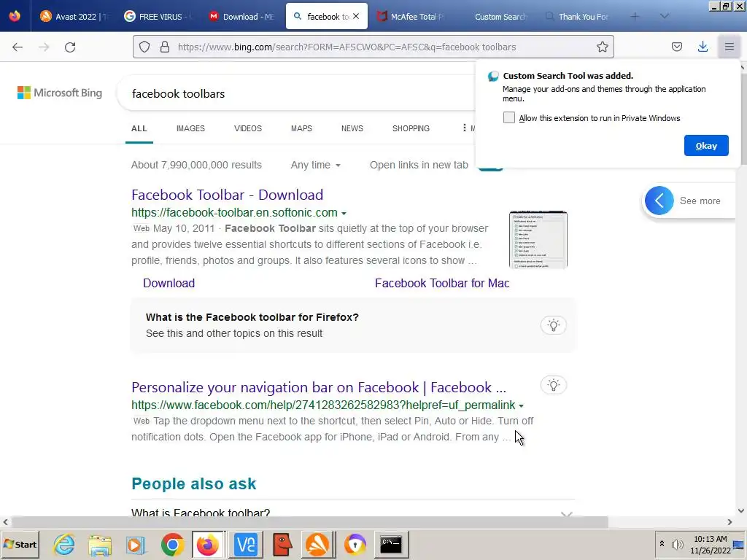747x560 pixels.
Task: Bookmark this page with the star icon
Action: (x=602, y=47)
